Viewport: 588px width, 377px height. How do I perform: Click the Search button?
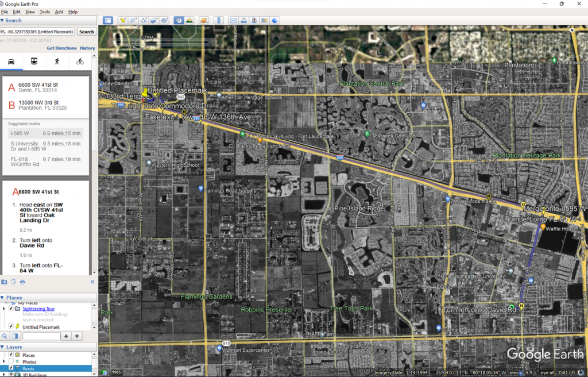86,32
